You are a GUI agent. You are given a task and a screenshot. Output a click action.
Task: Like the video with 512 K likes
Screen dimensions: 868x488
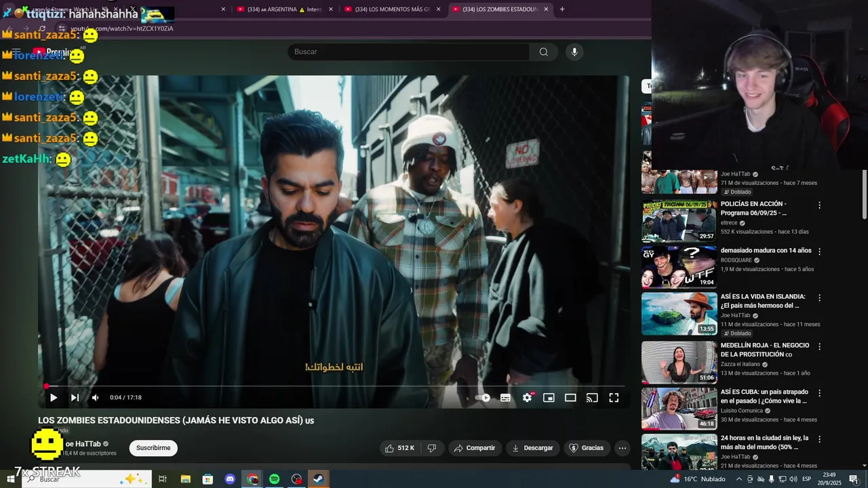pyautogui.click(x=399, y=448)
